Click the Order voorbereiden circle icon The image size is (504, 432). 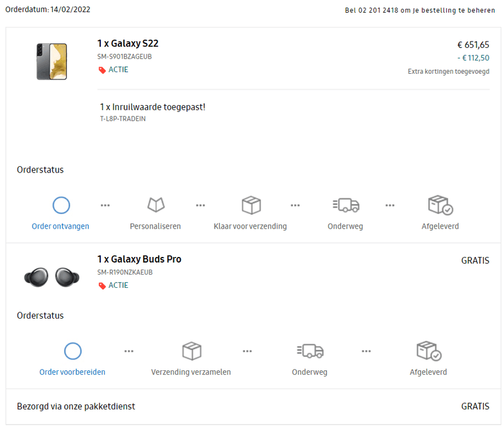(x=72, y=351)
